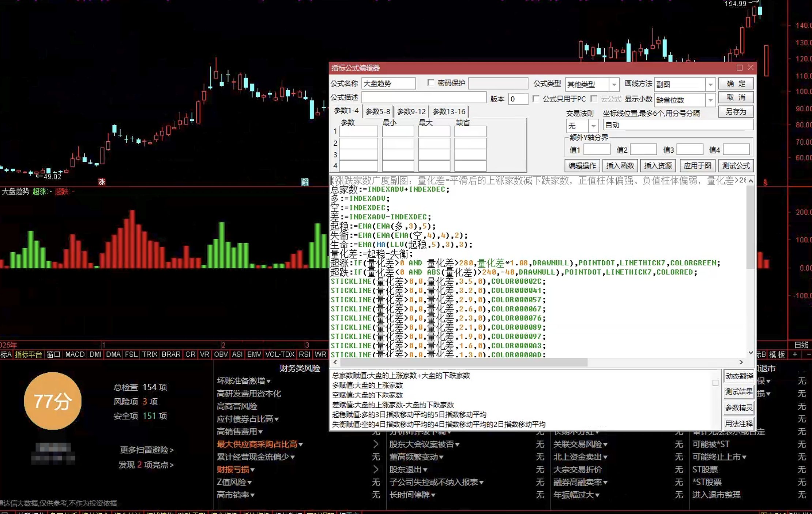Tick the small checkbox in translation pane
812x514 pixels.
715,383
